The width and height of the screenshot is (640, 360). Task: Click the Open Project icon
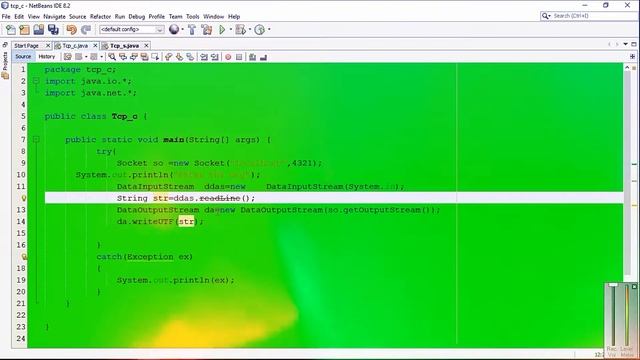(x=39, y=29)
